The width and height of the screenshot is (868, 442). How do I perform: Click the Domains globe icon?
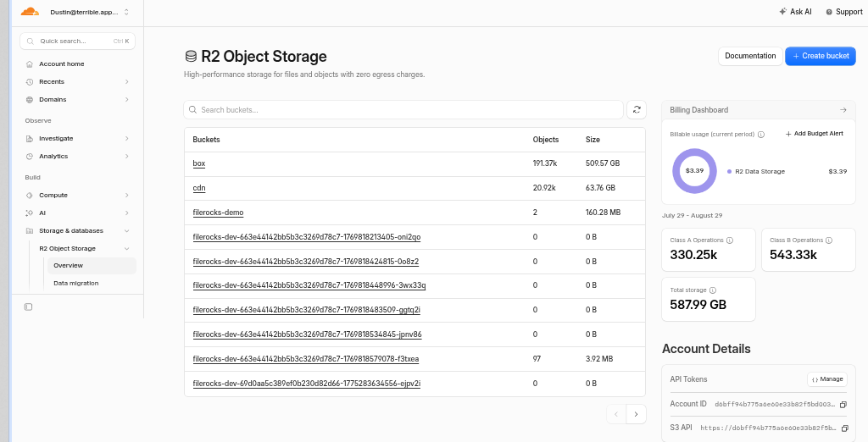pyautogui.click(x=30, y=100)
